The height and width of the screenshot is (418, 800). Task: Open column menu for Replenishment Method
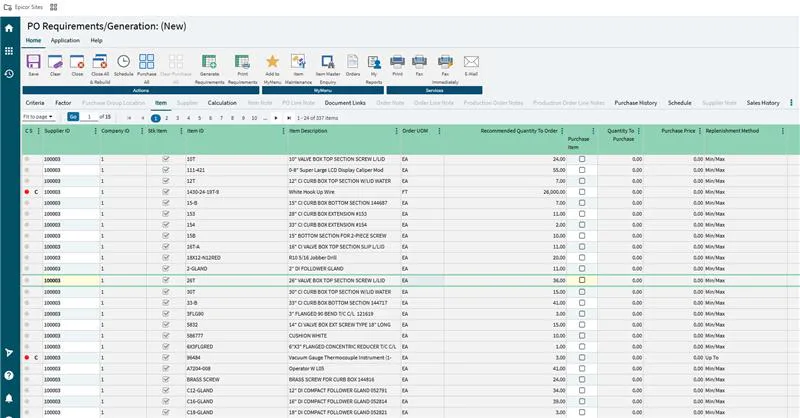point(783,131)
